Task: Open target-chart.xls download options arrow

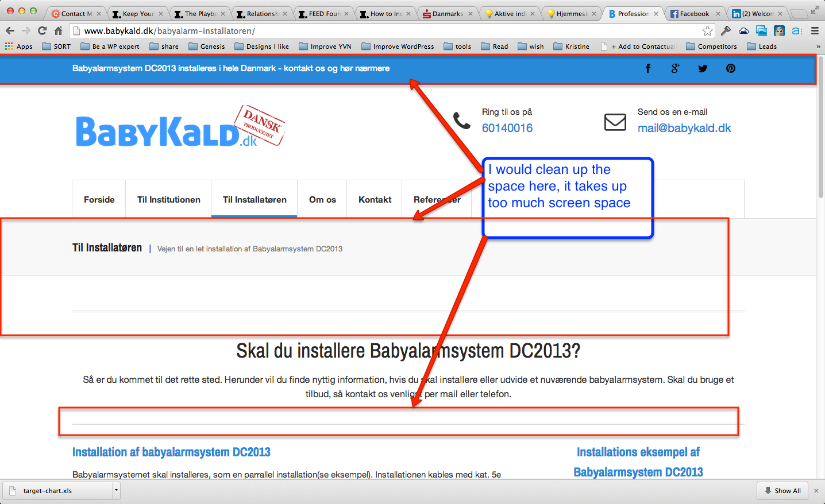Action: 116,490
